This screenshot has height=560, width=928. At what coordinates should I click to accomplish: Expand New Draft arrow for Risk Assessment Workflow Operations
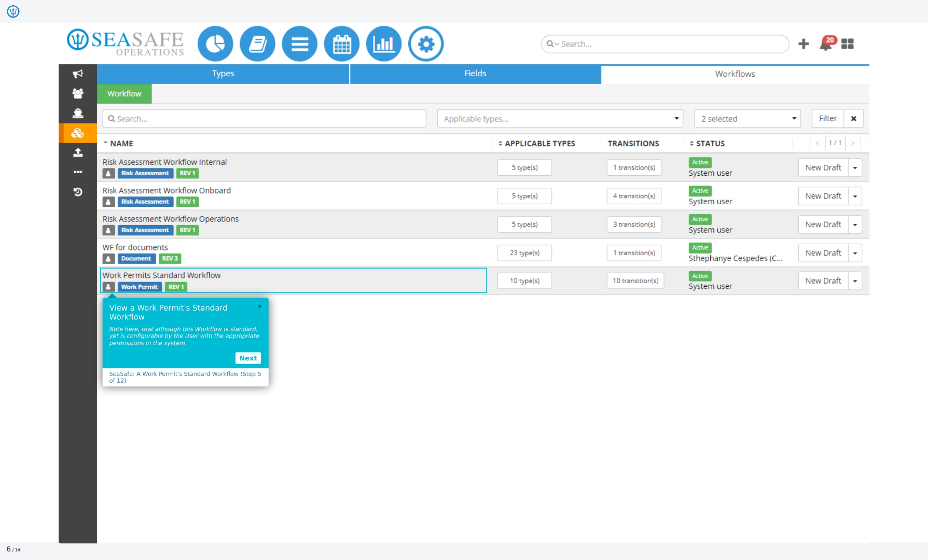(855, 225)
